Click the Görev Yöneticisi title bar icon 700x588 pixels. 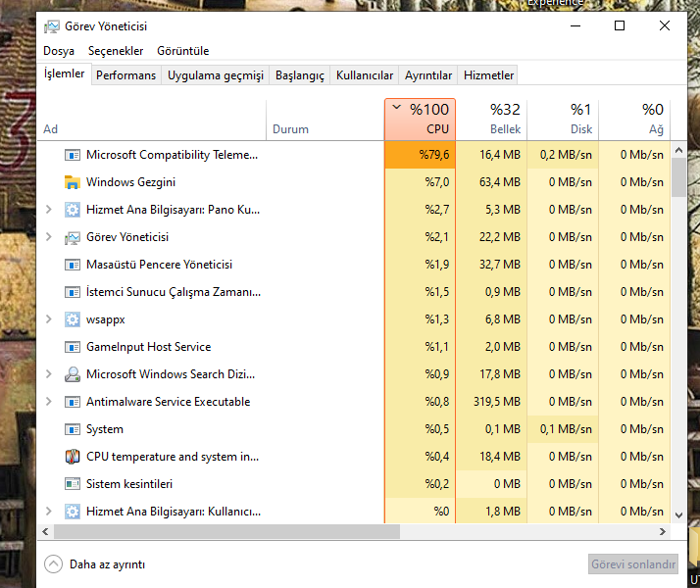pyautogui.click(x=51, y=26)
